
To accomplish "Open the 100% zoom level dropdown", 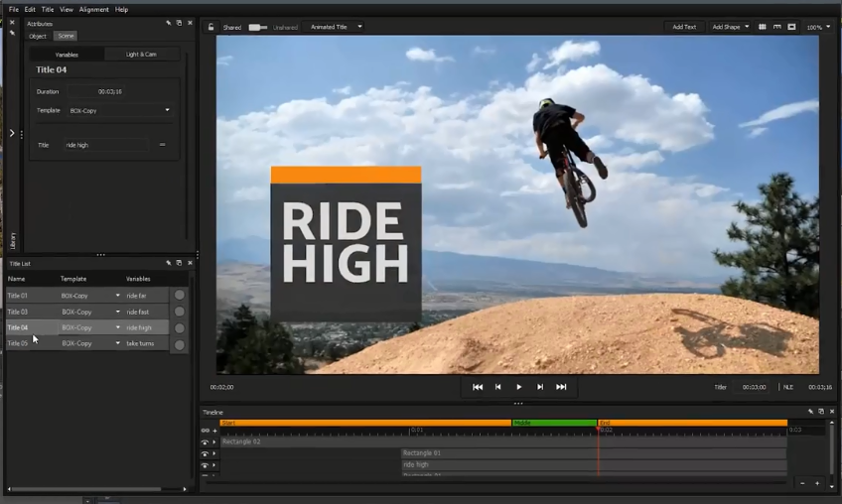I will click(818, 27).
